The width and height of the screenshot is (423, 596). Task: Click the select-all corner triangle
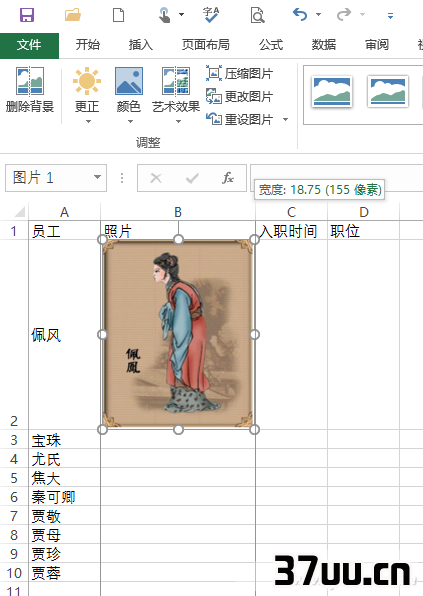click(19, 211)
